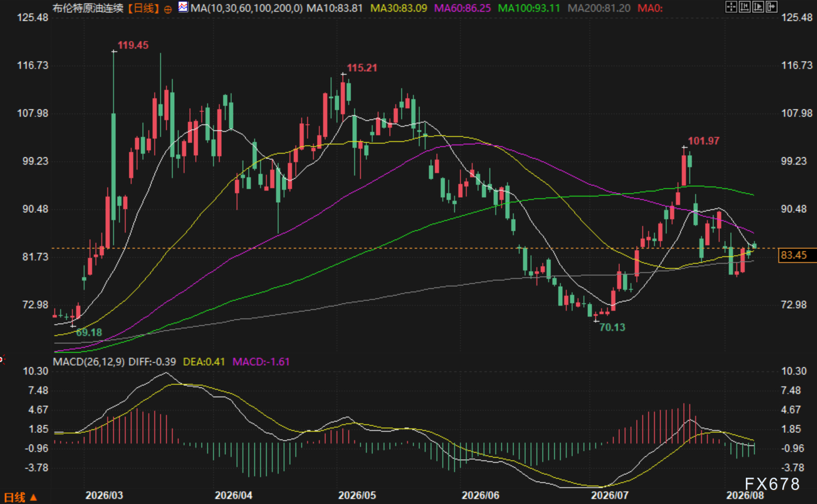
Task: Click the -3.78 label on right MACD axis
Action: (x=792, y=468)
